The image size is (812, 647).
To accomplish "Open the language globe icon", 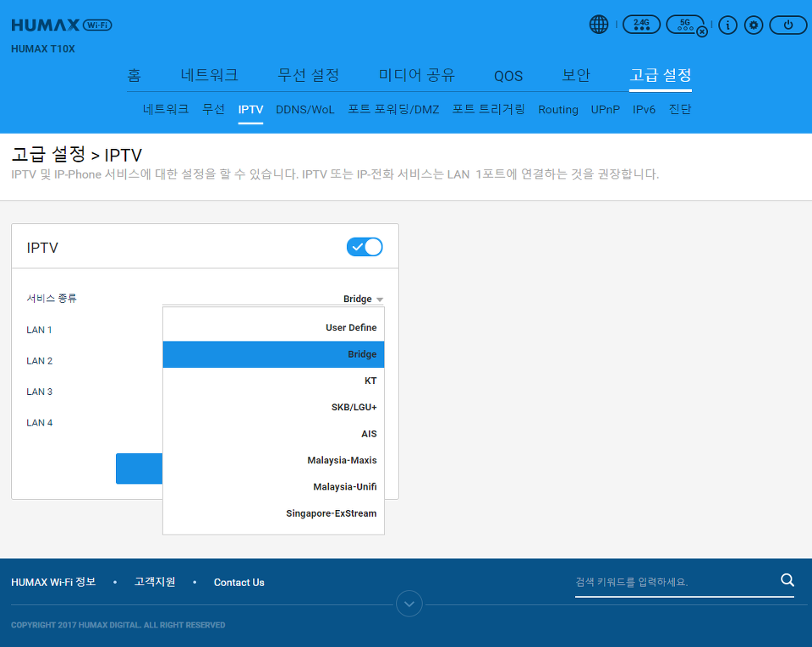I will (599, 25).
